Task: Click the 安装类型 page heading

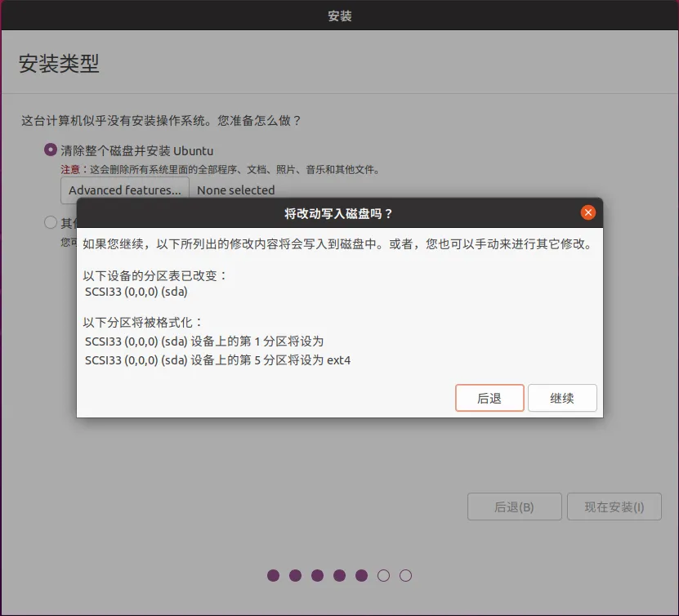Action: click(59, 64)
